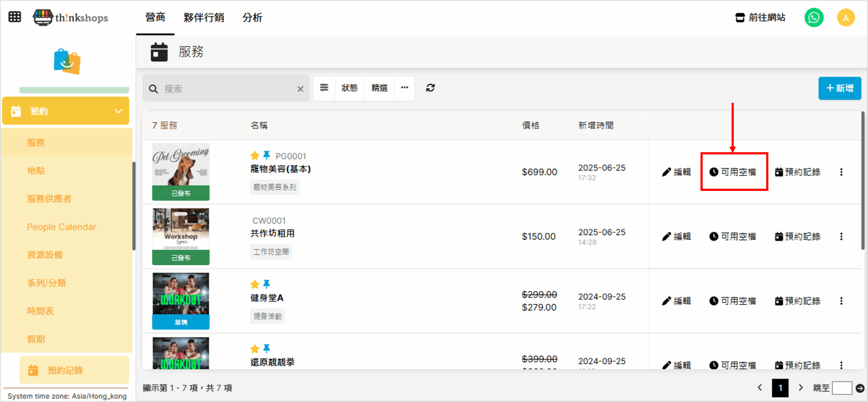The height and width of the screenshot is (402, 868).
Task: Collapse the 預約 sidebar section
Action: 118,111
